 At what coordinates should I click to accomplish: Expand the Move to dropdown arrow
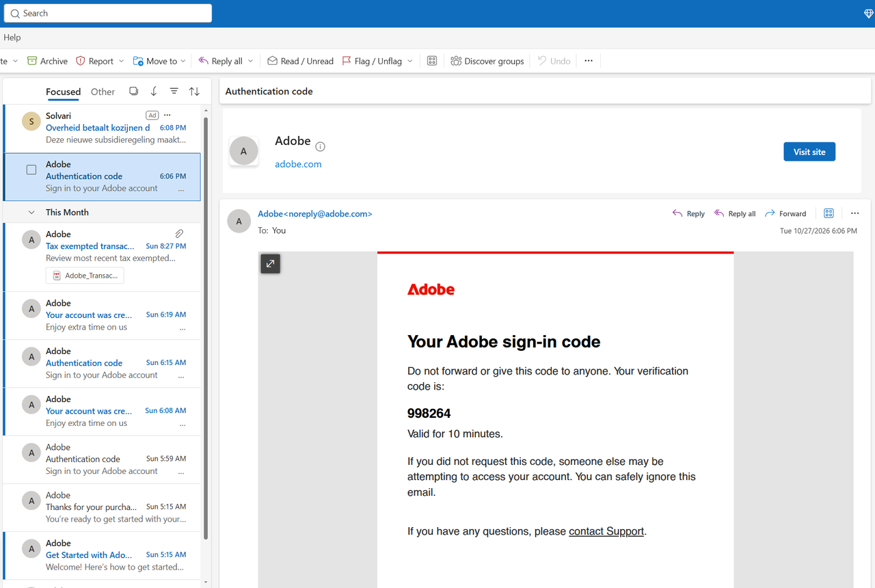click(183, 61)
